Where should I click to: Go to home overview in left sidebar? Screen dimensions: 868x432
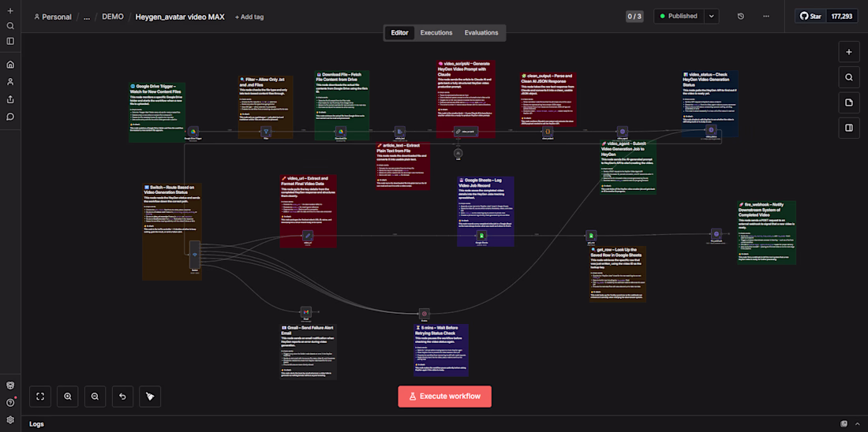tap(10, 64)
